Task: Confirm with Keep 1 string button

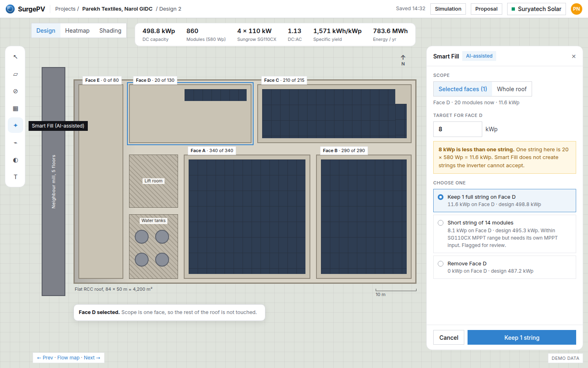Action: pos(522,337)
